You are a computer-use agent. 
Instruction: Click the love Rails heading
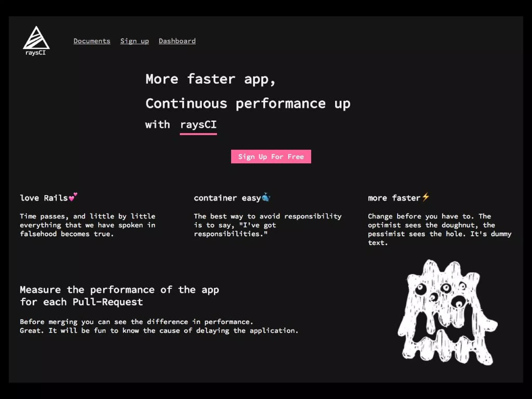pos(44,198)
